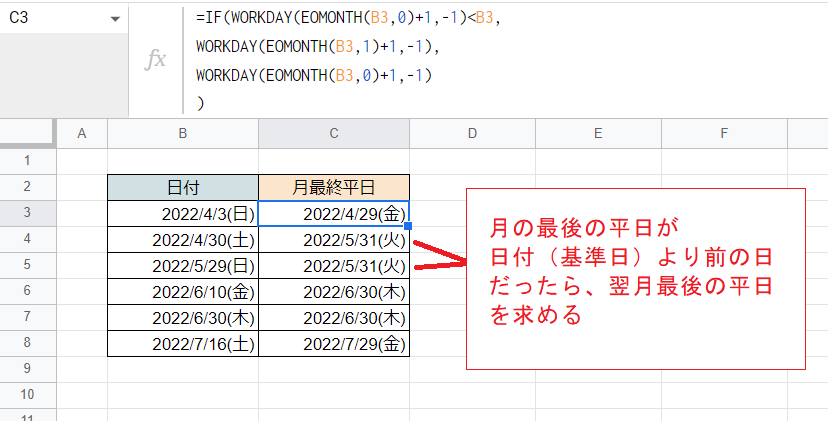Select row 3 header
The image size is (828, 421).
point(27,213)
